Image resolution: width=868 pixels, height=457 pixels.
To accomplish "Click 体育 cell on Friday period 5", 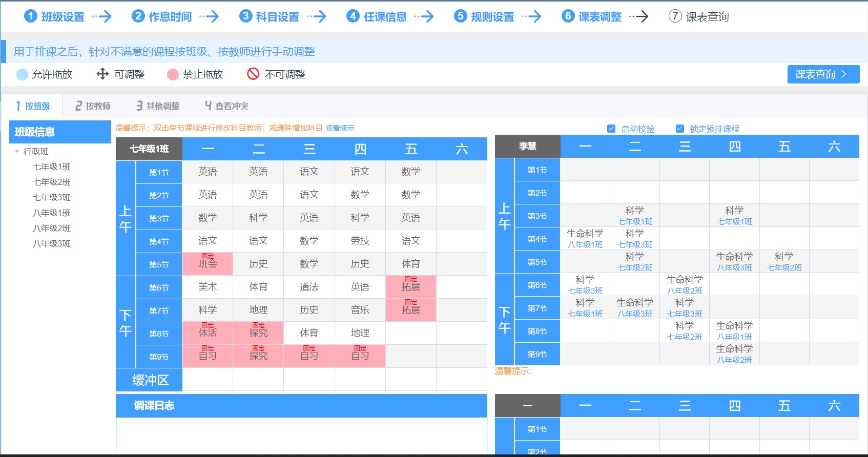I will (411, 264).
